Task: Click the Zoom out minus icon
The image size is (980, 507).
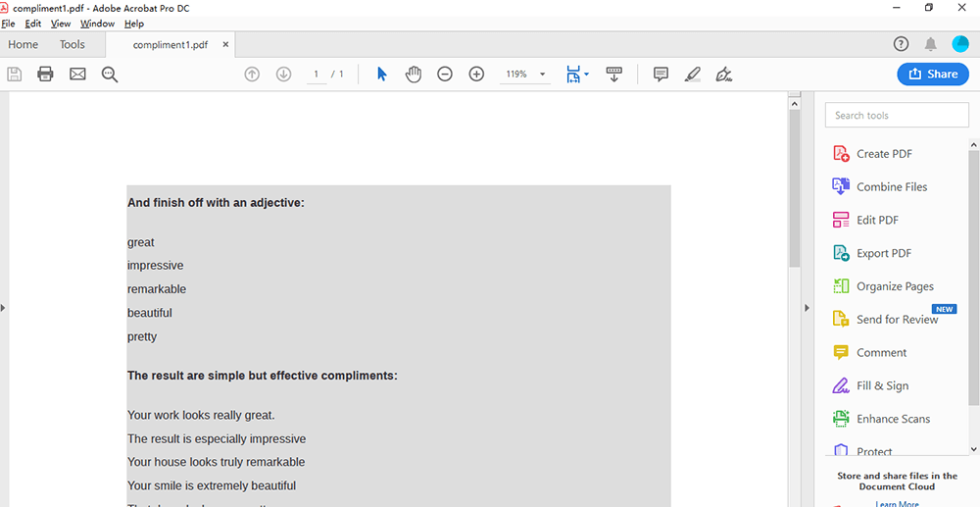Action: 445,75
